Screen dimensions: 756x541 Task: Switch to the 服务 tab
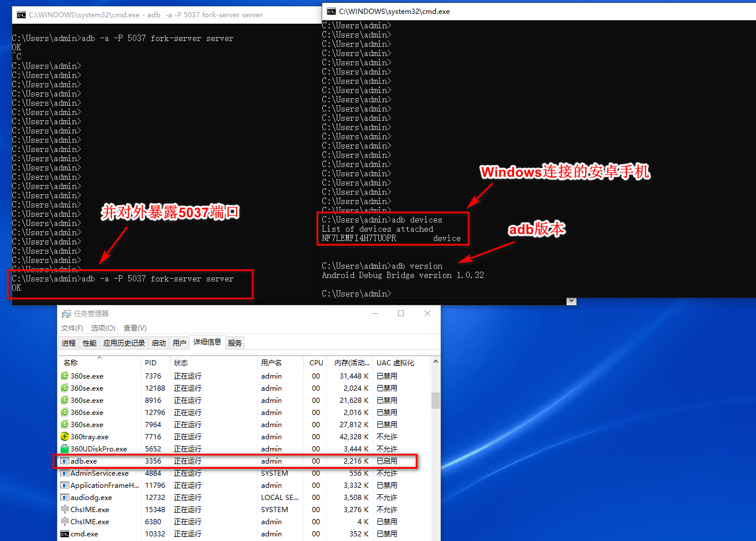[235, 343]
